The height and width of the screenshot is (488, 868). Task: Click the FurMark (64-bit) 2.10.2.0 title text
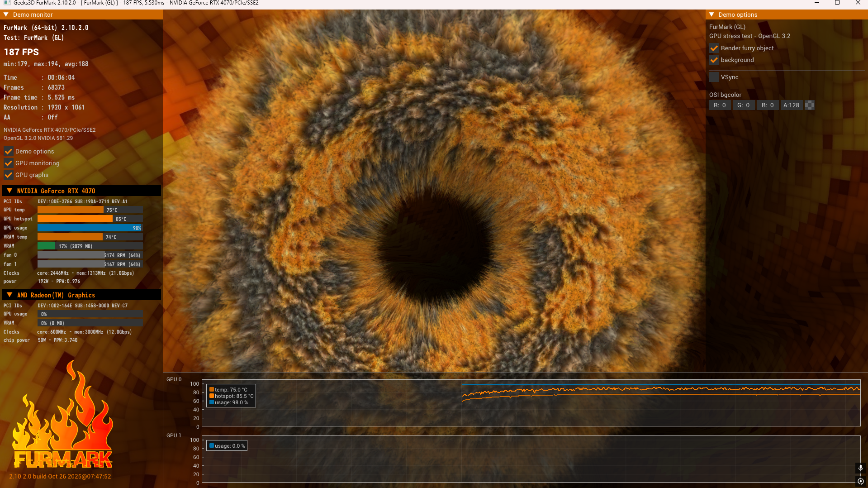pos(46,28)
